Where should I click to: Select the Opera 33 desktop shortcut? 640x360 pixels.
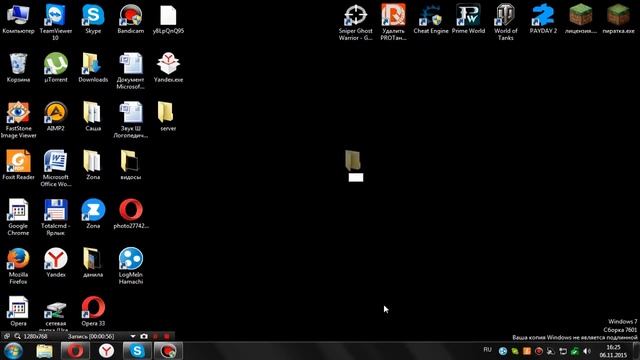[93, 311]
